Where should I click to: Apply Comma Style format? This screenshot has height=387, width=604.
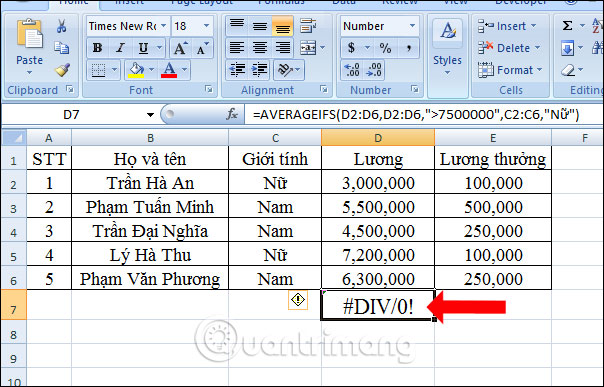[408, 48]
